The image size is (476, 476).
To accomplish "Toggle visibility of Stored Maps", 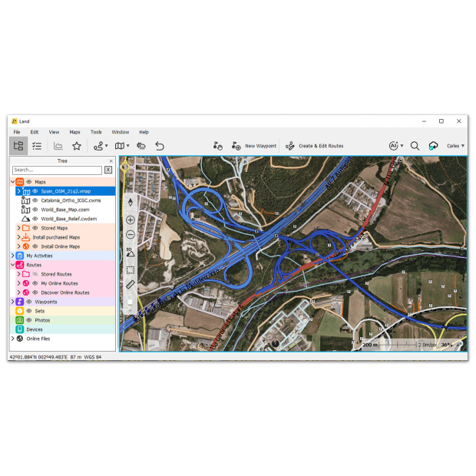I will pyautogui.click(x=35, y=228).
